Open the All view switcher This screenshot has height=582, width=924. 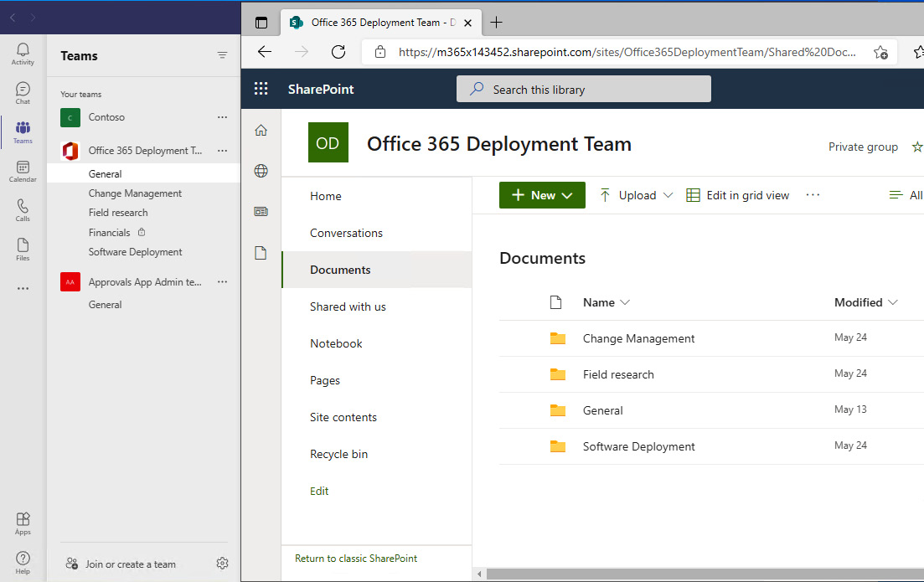click(x=906, y=195)
